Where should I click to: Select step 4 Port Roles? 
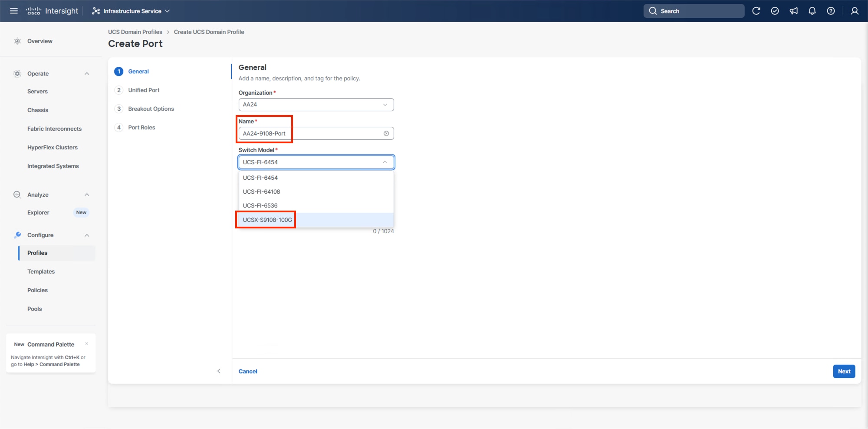[141, 127]
